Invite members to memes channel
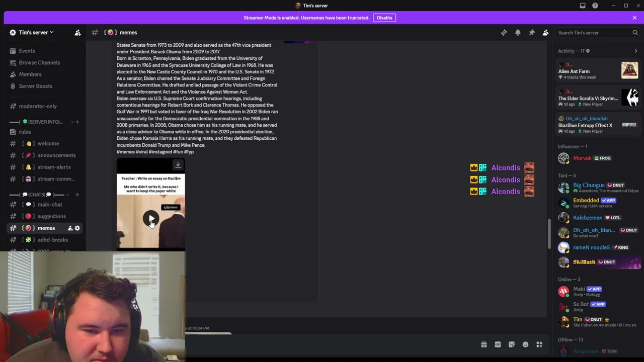 click(x=70, y=228)
